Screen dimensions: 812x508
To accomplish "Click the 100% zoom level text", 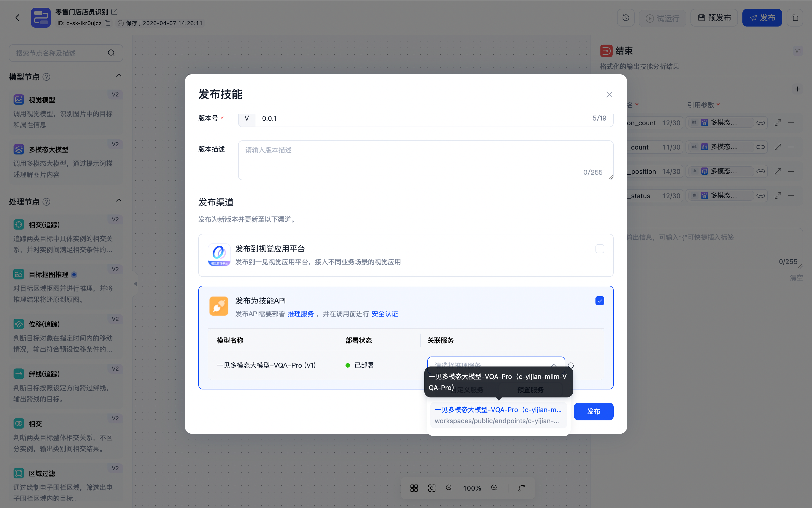I will click(472, 488).
